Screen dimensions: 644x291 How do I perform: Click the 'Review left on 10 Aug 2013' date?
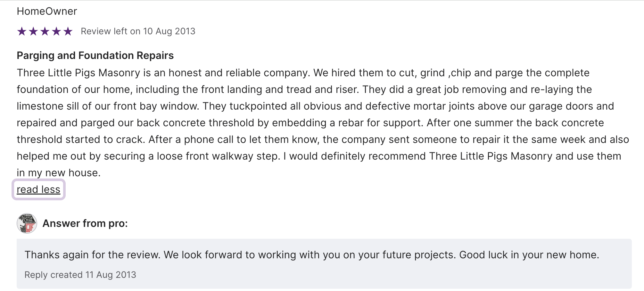pos(138,31)
